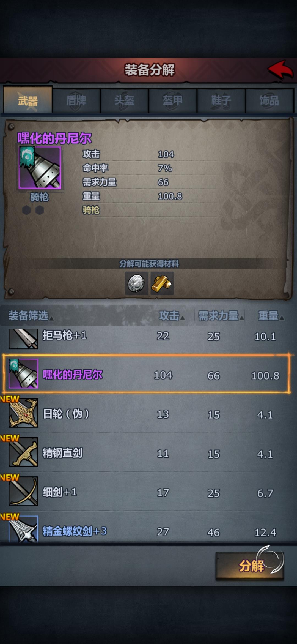Sort list by 重量 column

271,316
